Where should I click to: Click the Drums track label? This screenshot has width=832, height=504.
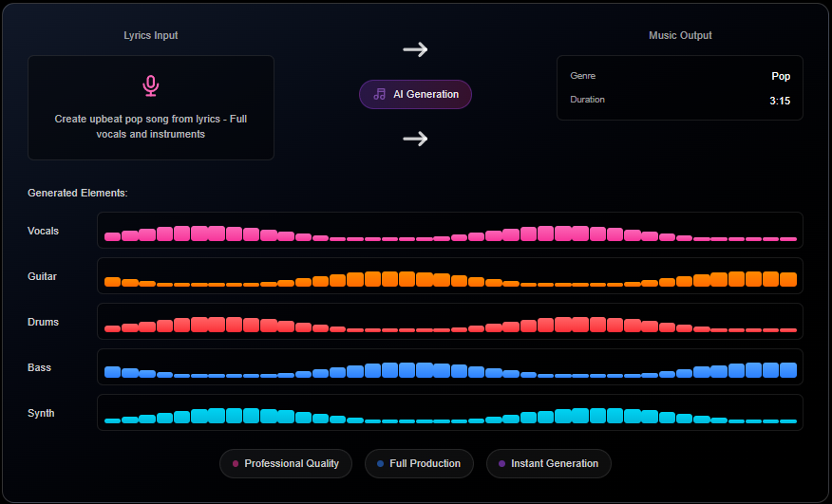tap(43, 322)
